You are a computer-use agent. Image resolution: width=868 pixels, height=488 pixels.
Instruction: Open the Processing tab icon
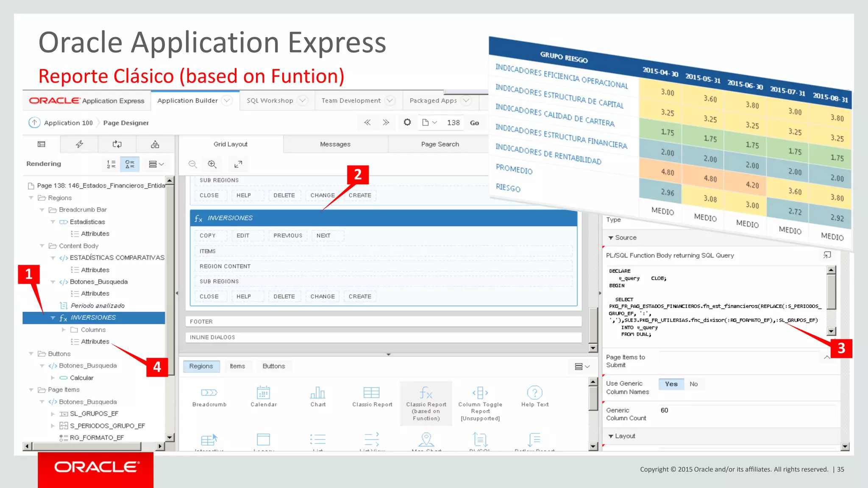(117, 144)
